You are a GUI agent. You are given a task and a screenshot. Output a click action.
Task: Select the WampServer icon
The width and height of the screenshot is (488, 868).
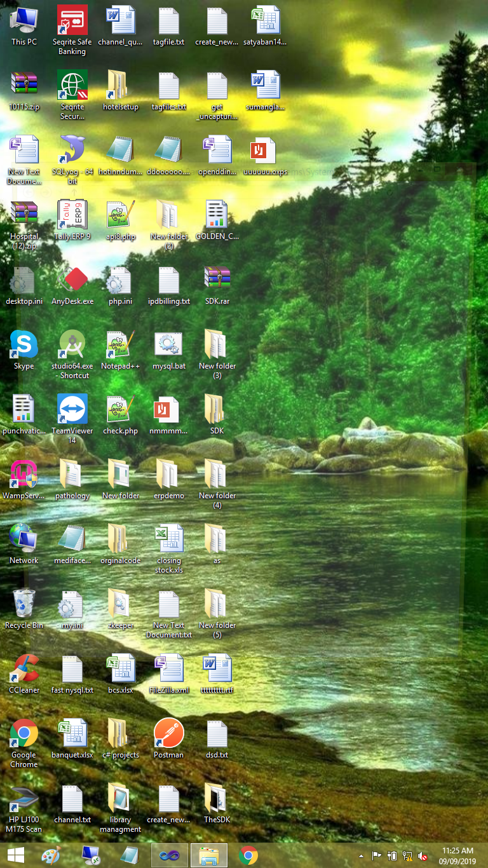[x=24, y=475]
